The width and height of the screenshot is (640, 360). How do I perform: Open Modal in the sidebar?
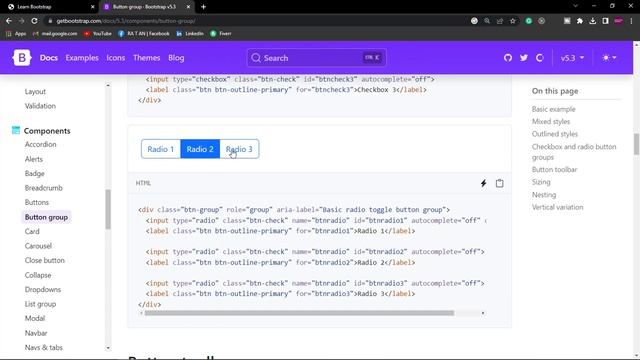(x=35, y=318)
